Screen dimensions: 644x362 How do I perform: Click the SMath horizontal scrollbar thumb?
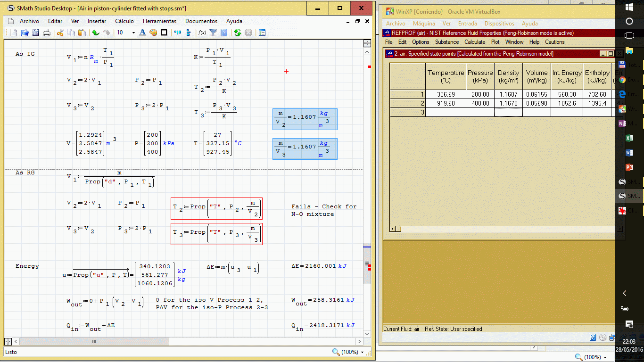tap(94, 341)
